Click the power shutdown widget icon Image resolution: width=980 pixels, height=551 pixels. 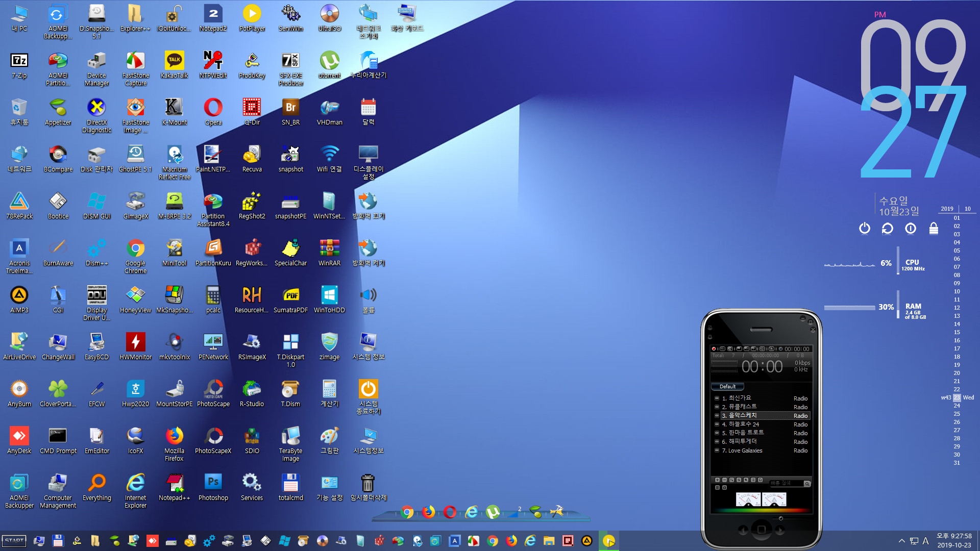[864, 228]
